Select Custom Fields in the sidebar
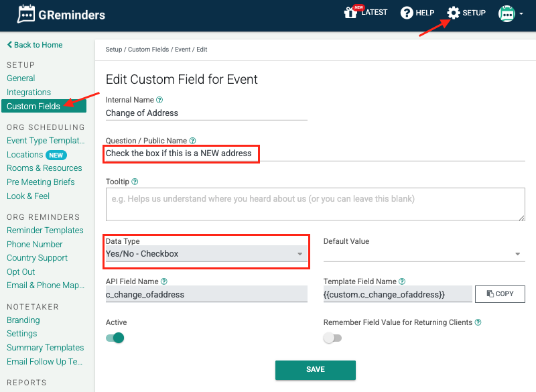Image resolution: width=536 pixels, height=392 pixels. 33,107
